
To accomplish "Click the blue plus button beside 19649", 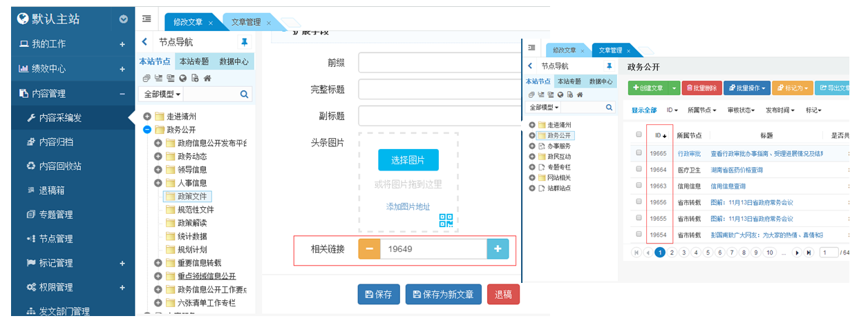I will click(x=498, y=249).
